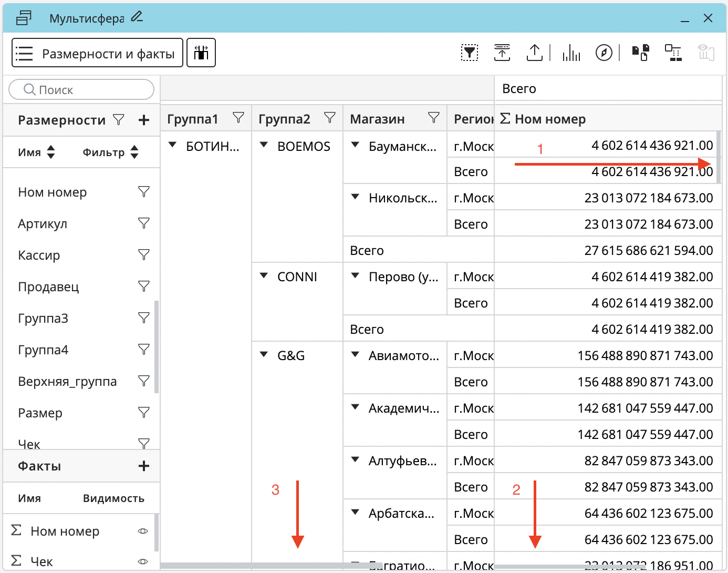The height and width of the screenshot is (573, 728).
Task: Add new fact with Факты plus button
Action: pos(143,466)
